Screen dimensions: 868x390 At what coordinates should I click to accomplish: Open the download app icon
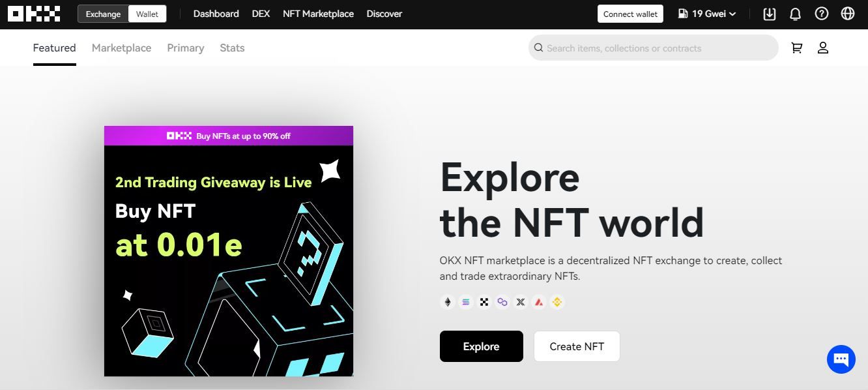770,14
